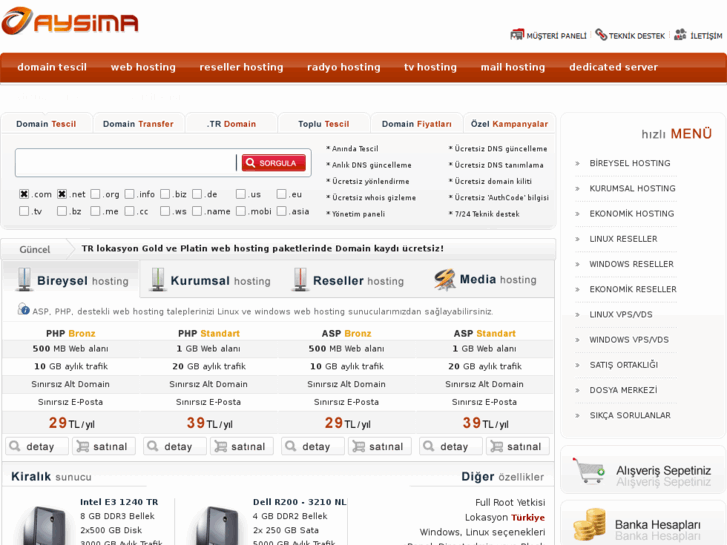The height and width of the screenshot is (545, 727).
Task: Enable the .info domain extension
Action: [129, 194]
